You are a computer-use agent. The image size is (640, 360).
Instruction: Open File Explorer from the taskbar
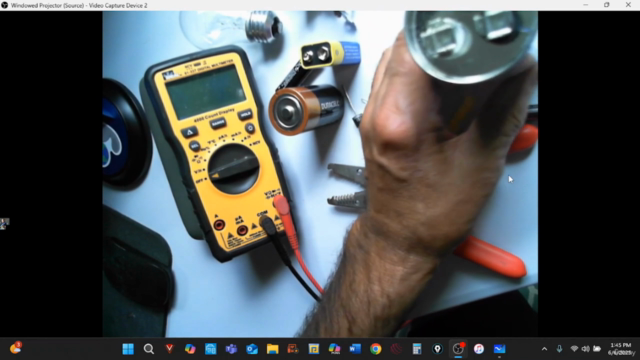[x=272, y=349]
